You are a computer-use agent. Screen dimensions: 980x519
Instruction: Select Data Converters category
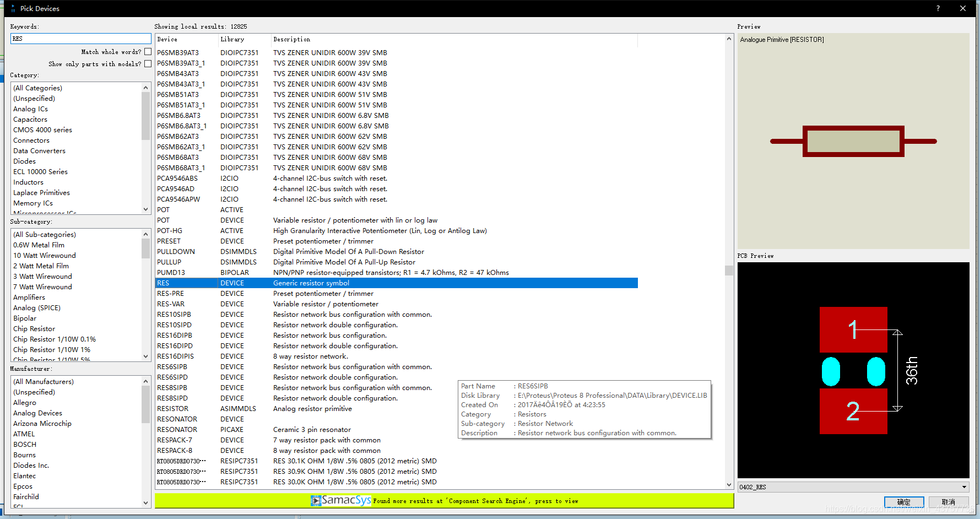click(x=39, y=150)
